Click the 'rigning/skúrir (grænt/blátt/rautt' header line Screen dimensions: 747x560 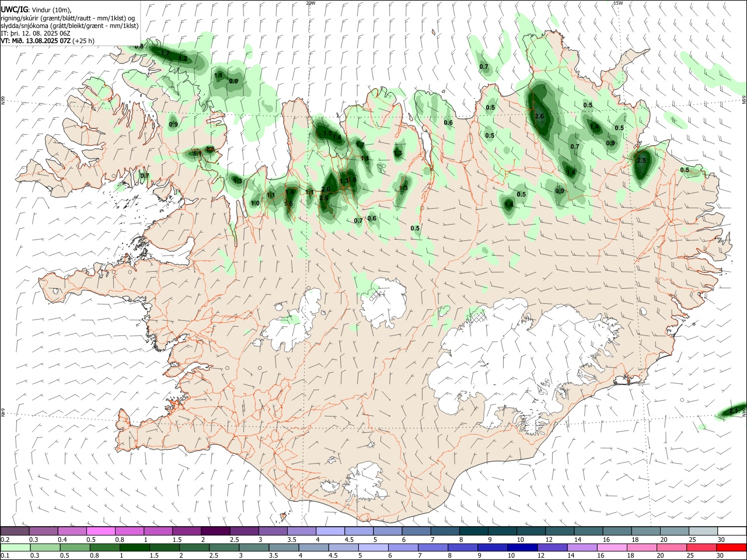point(68,18)
